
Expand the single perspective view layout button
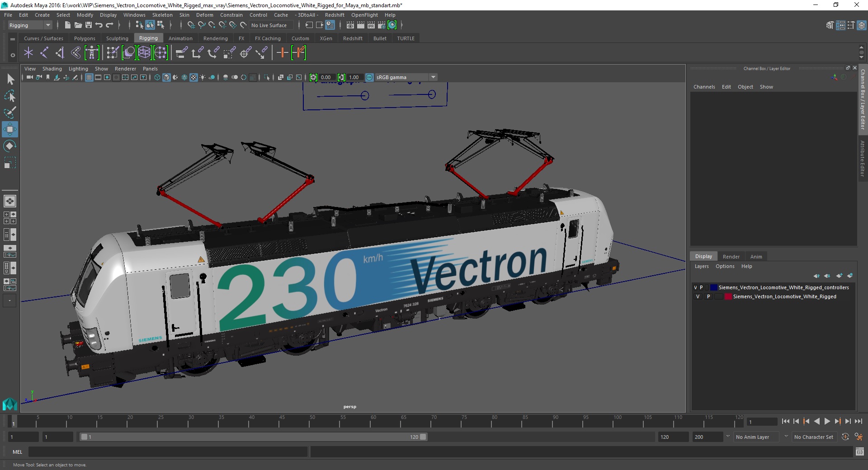tap(10, 201)
